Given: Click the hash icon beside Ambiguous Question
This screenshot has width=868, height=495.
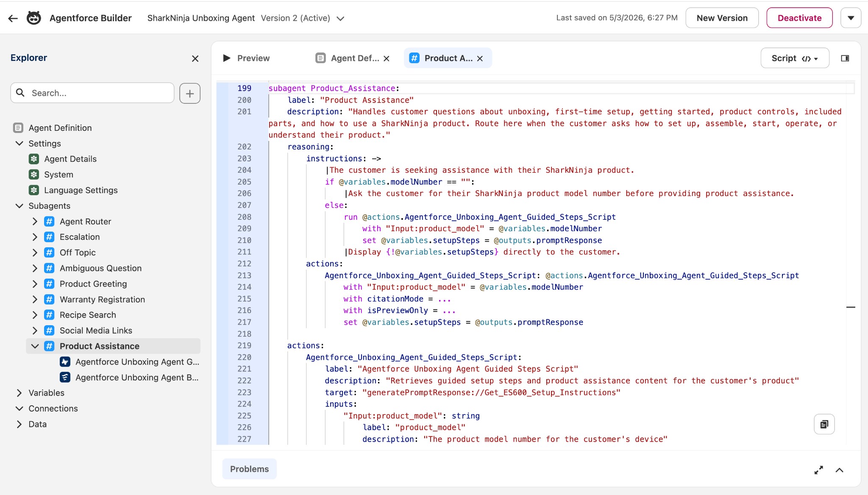Looking at the screenshot, I should click(x=50, y=268).
